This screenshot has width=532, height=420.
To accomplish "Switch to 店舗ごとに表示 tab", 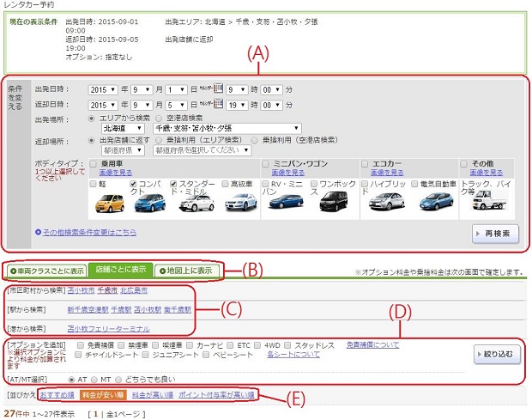I will coord(120,269).
